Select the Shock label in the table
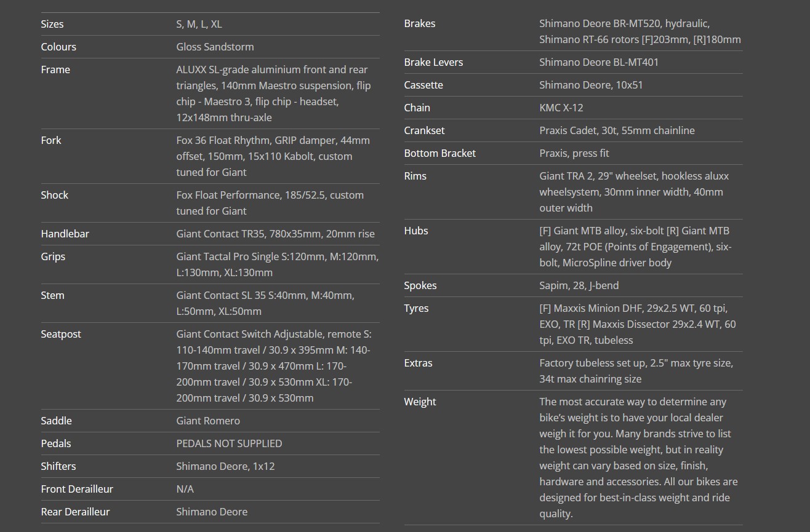810x532 pixels. click(x=55, y=195)
